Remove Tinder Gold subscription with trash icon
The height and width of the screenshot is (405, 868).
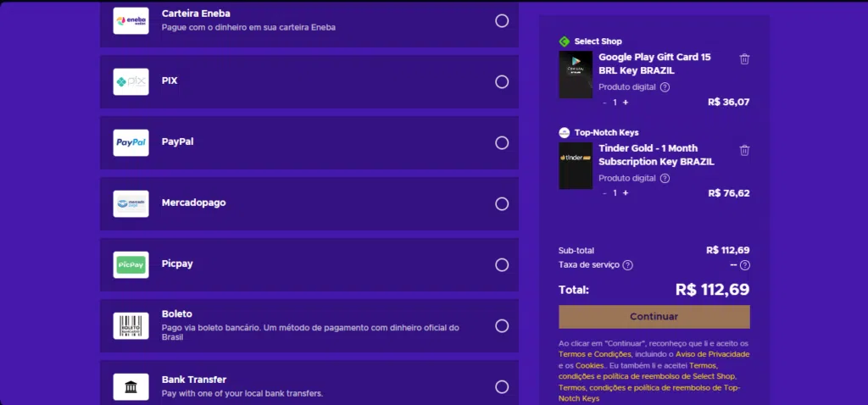pos(744,151)
